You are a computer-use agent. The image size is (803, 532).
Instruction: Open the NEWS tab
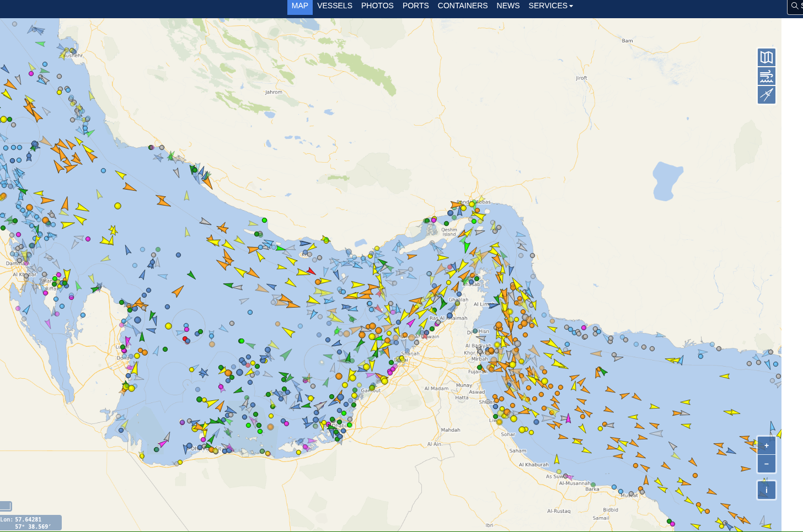pyautogui.click(x=508, y=6)
